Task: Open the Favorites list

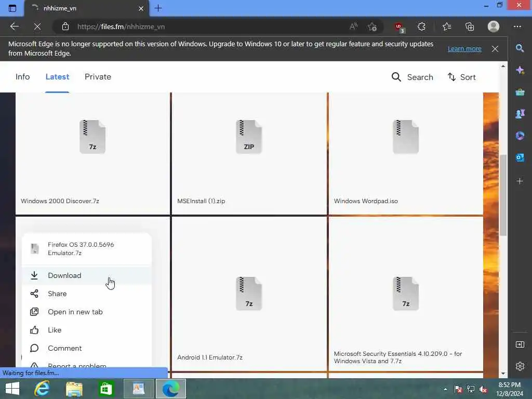Action: coord(447,26)
